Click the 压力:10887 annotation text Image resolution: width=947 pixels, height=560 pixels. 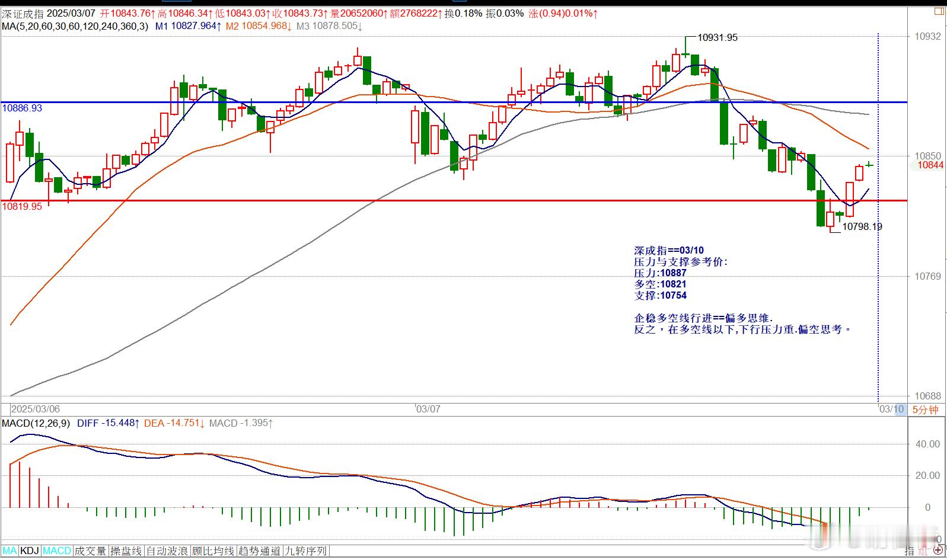tap(660, 273)
